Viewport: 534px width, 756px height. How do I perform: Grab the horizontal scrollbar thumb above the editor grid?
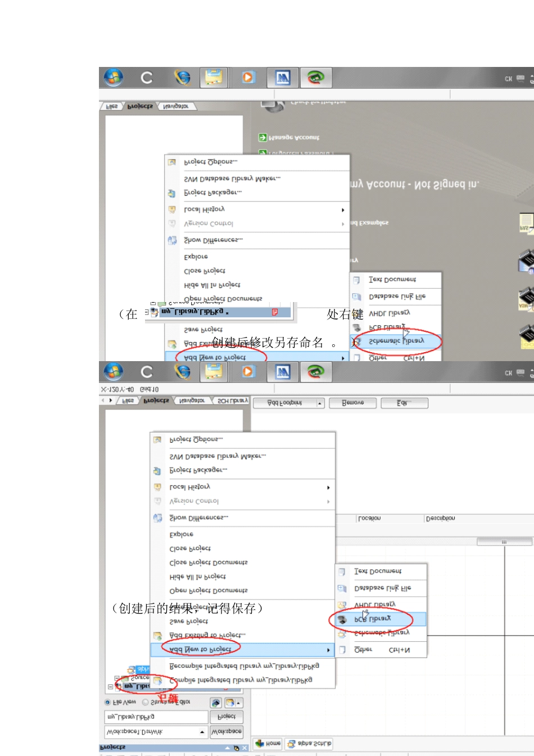pos(504,542)
